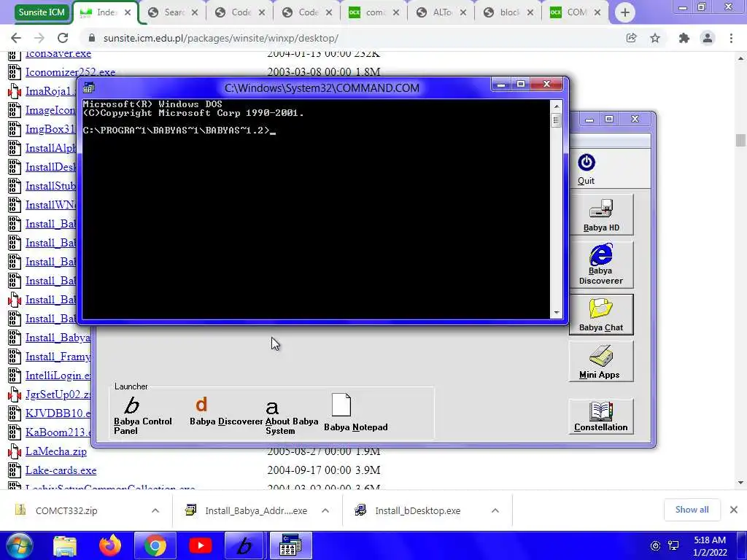Image resolution: width=747 pixels, height=560 pixels.
Task: Switch to COMMAND.COM taskbar icon
Action: pos(290,545)
